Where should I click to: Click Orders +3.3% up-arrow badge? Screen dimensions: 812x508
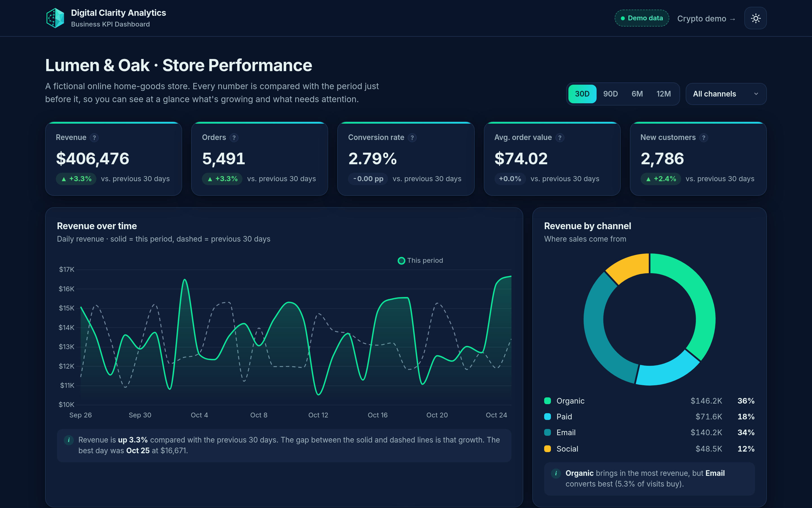click(222, 179)
